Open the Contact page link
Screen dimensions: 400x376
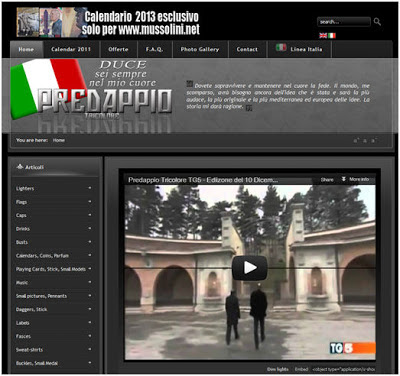pos(247,49)
